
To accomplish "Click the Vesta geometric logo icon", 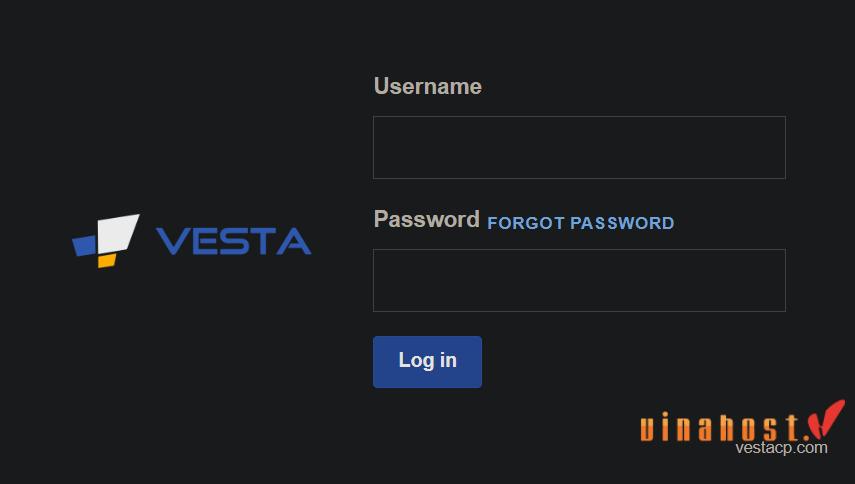I will point(106,240).
